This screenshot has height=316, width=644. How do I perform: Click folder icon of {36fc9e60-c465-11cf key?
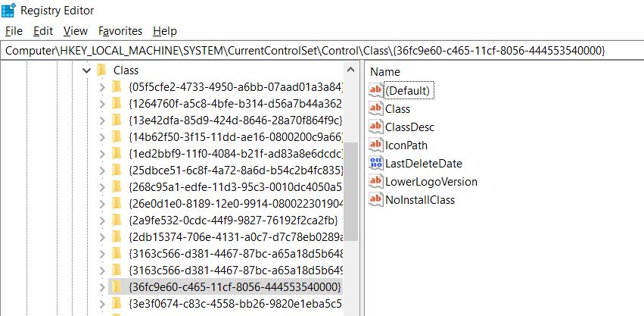point(117,286)
